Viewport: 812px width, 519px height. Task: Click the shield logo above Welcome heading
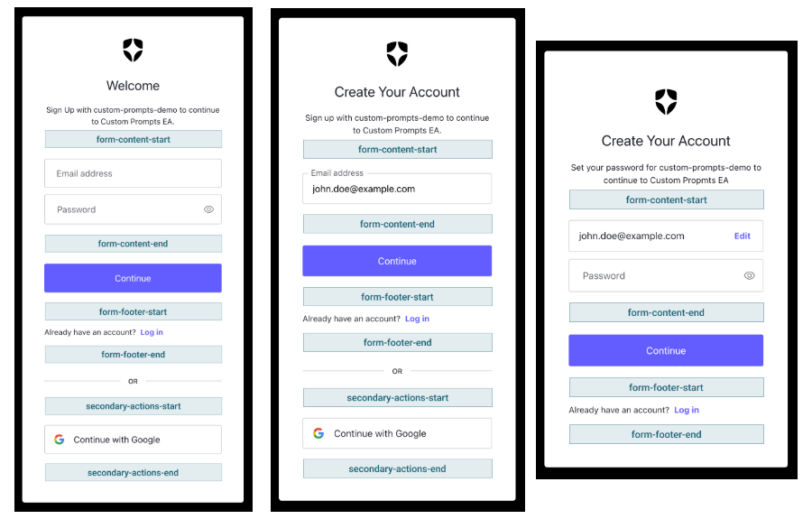click(133, 50)
